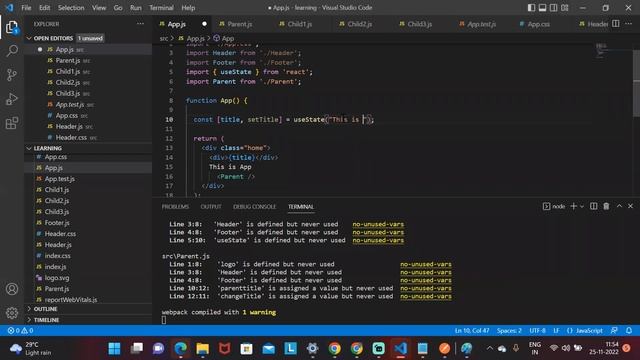640x360 pixels.
Task: Toggle primary side bar layout icon
Action: tap(531, 8)
